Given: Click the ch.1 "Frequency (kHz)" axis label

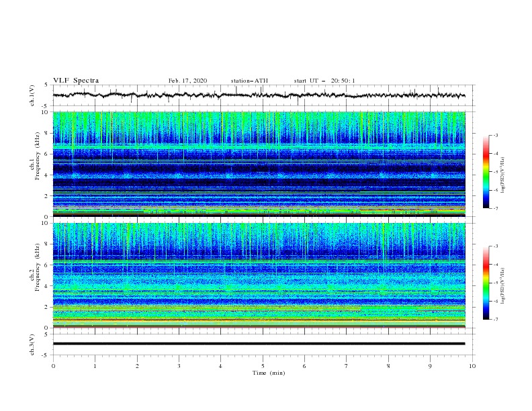Looking at the screenshot, I should pos(38,156).
